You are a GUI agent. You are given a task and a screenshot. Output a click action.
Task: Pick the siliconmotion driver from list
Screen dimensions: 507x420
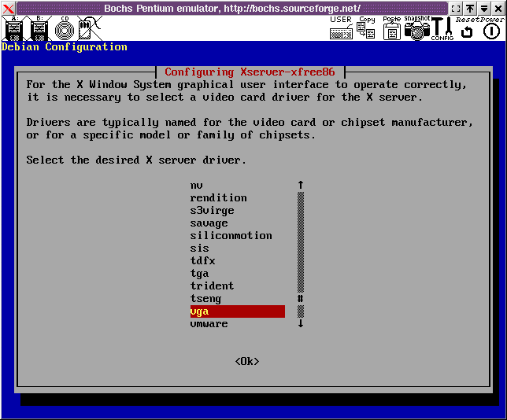231,236
